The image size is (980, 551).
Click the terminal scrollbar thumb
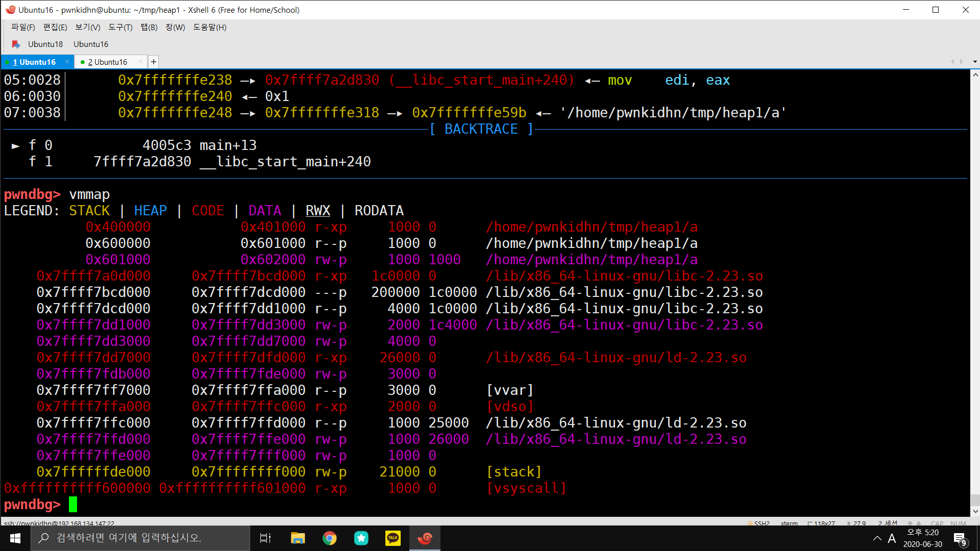975,500
